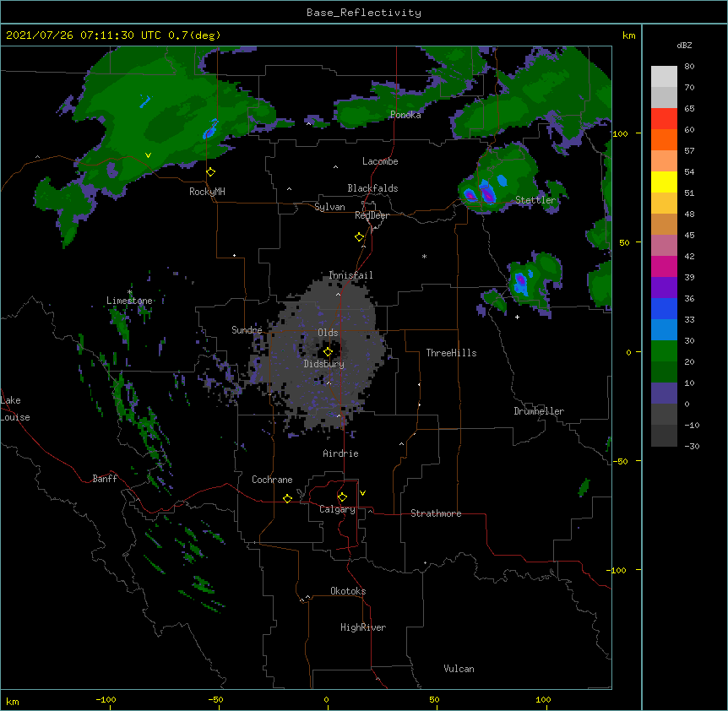Click the asterisk marker above Limestone label

pyautogui.click(x=129, y=292)
